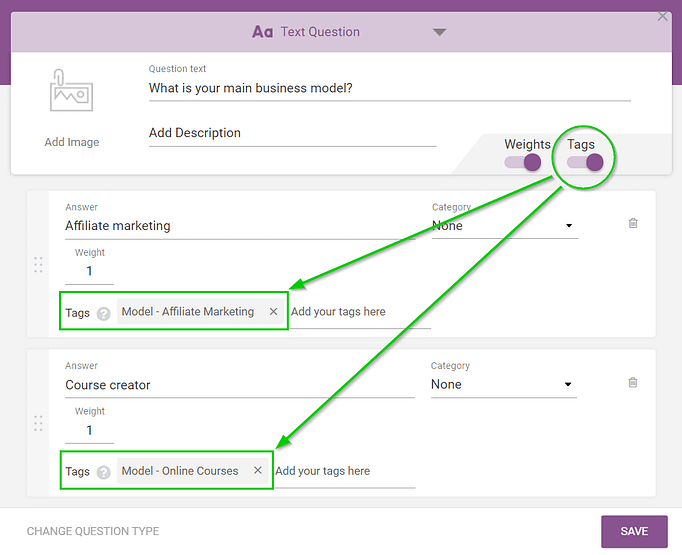Click the Add Description field
682x555 pixels.
pos(292,133)
